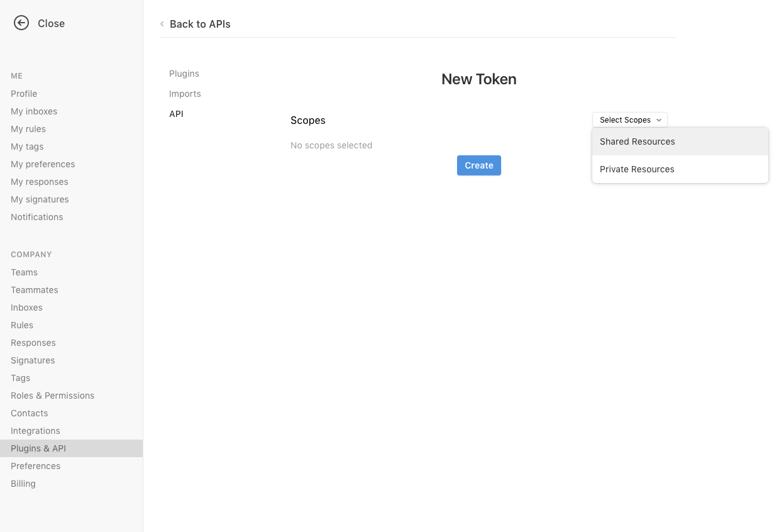Click Close to exit settings
The width and height of the screenshot is (779, 532).
pyautogui.click(x=52, y=23)
